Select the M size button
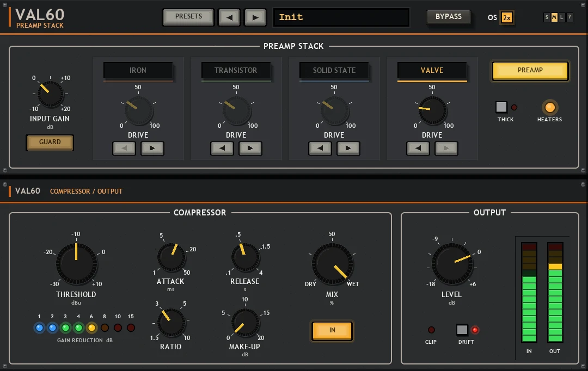 pyautogui.click(x=554, y=17)
